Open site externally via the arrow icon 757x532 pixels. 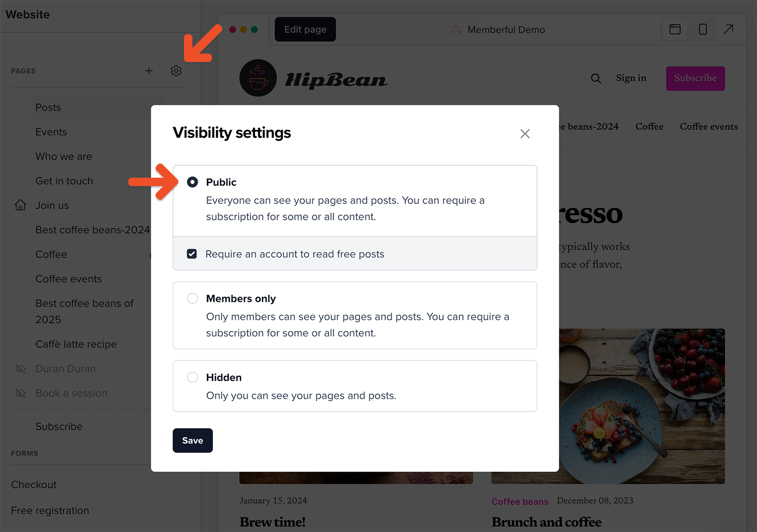click(729, 29)
